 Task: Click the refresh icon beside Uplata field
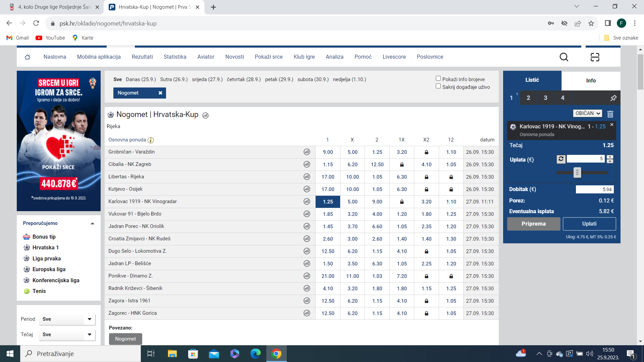coord(561,159)
